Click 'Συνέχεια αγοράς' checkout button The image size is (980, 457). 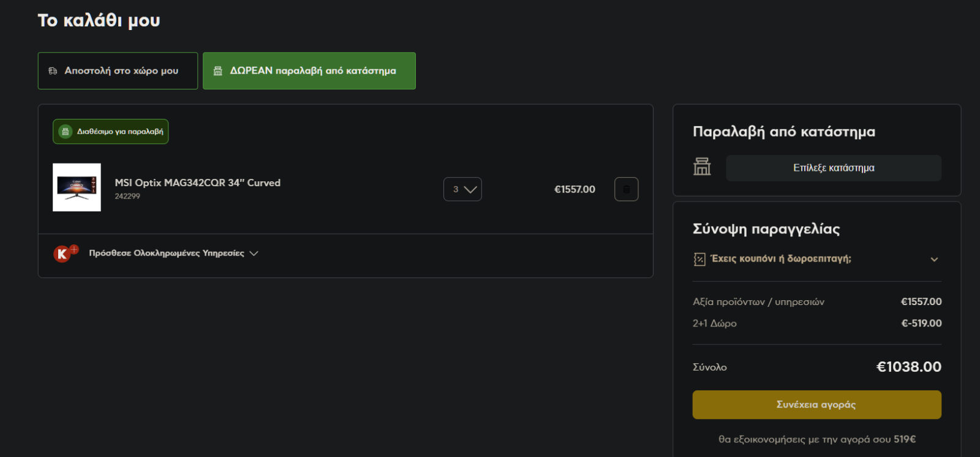click(817, 405)
